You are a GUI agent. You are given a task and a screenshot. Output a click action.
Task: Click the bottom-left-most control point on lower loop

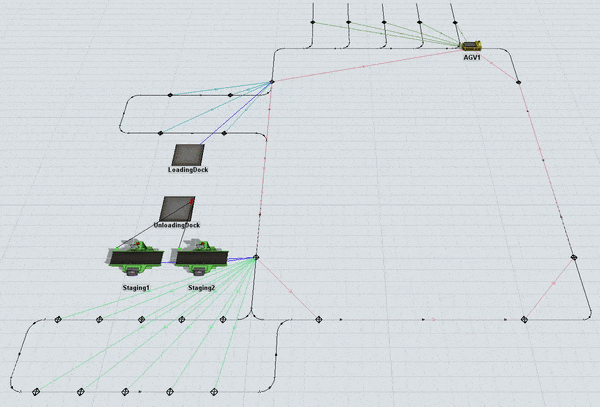[36, 390]
